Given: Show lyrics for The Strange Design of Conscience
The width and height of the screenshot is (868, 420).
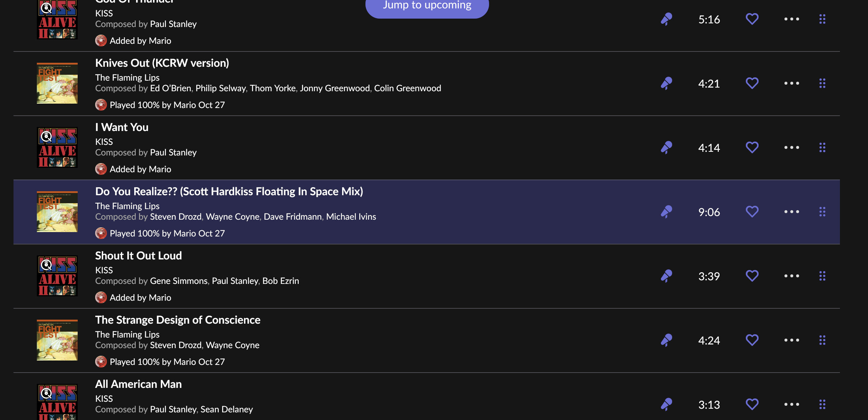Looking at the screenshot, I should (x=666, y=340).
